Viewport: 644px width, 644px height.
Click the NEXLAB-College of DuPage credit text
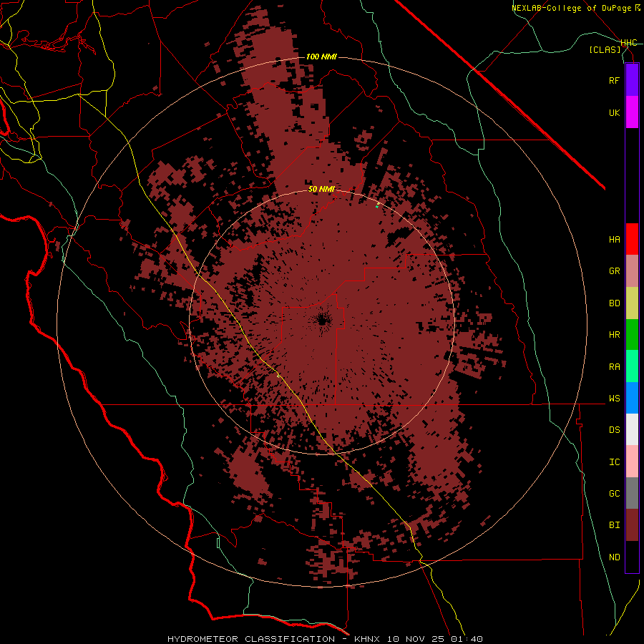pyautogui.click(x=572, y=8)
